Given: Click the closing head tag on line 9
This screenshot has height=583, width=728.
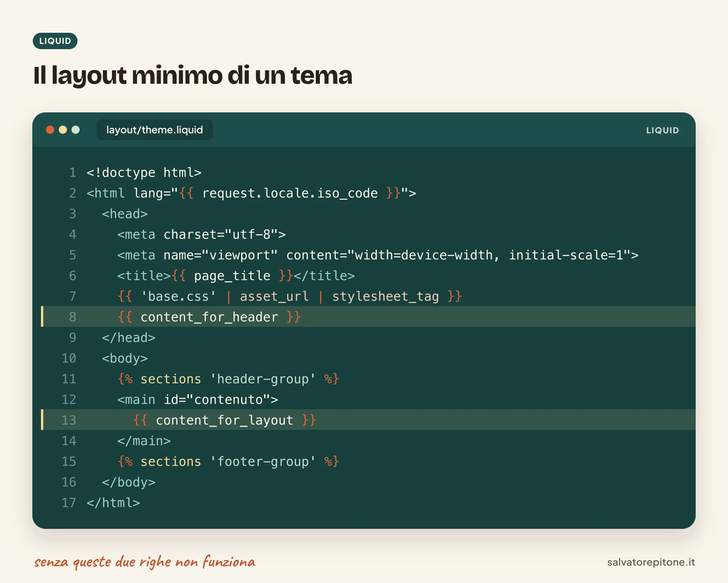Looking at the screenshot, I should coord(129,338).
